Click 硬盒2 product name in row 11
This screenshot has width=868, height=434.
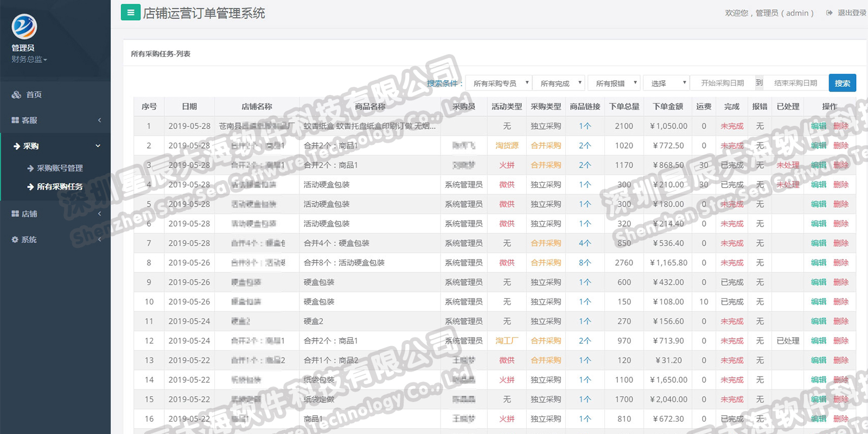pyautogui.click(x=313, y=321)
